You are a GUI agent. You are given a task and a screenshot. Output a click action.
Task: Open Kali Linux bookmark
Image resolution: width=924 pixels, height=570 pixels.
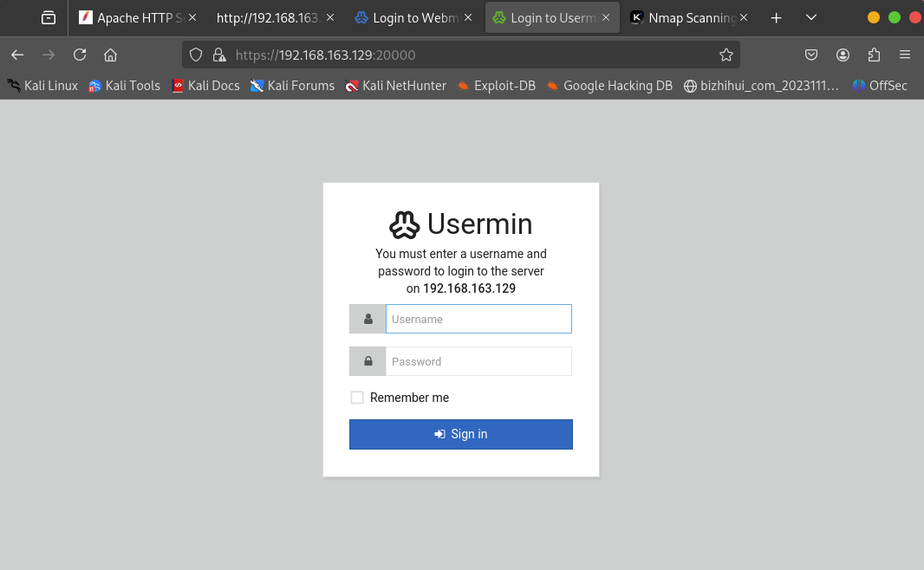click(42, 86)
